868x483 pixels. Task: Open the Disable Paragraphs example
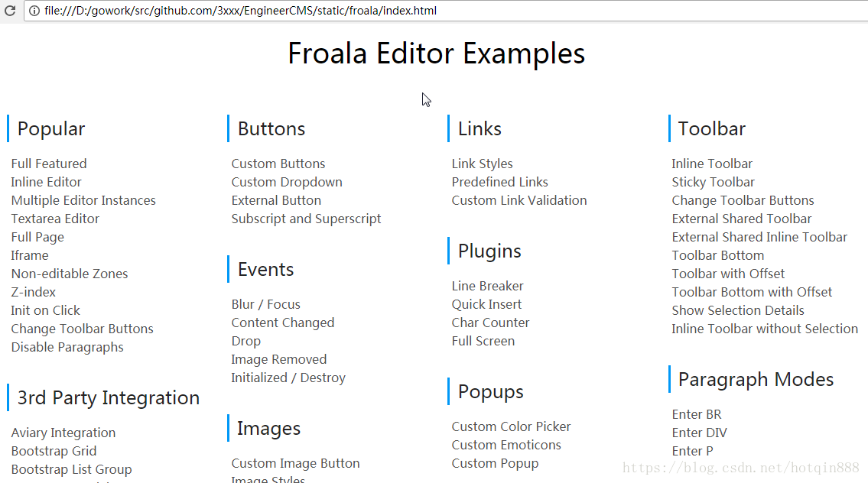[67, 347]
